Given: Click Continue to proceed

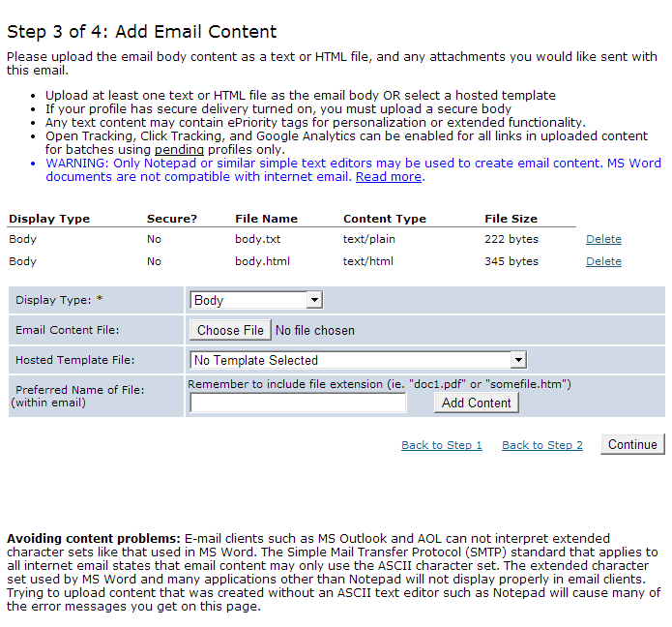Looking at the screenshot, I should tap(632, 444).
